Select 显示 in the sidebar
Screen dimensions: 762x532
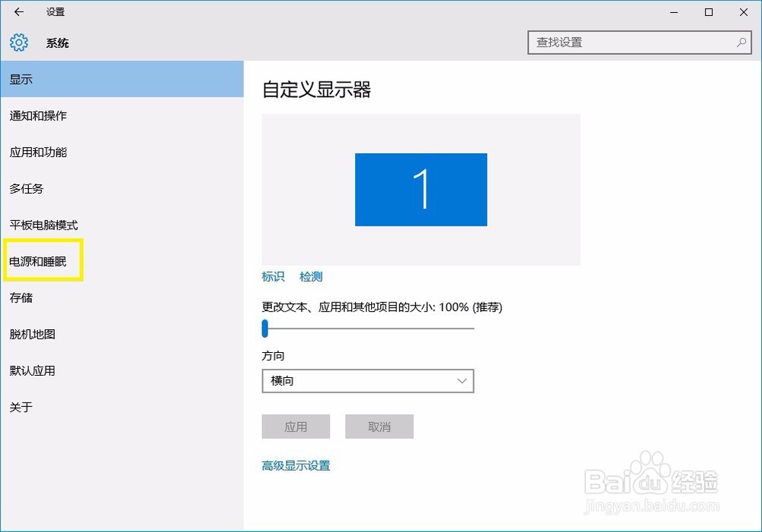(21, 79)
